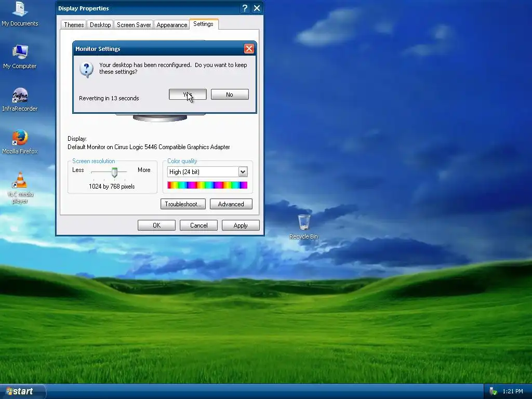Click the Display Properties help button
Viewport: 532px width, 399px height.
[x=245, y=8]
